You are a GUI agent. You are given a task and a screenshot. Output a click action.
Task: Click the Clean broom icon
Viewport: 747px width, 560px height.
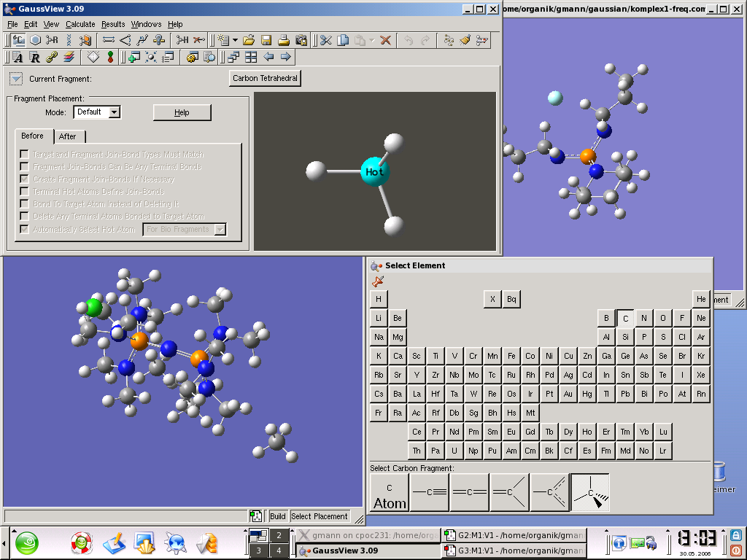[x=465, y=41]
